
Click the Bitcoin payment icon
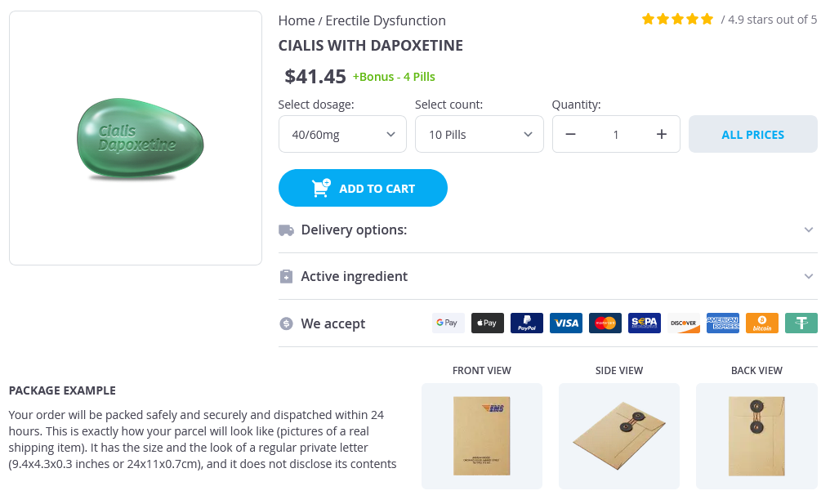coord(762,323)
